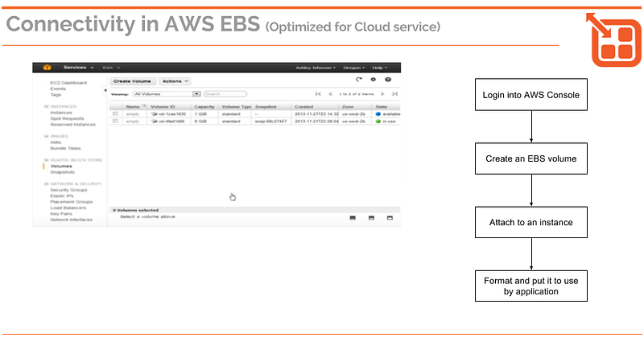This screenshot has width=644, height=362.
Task: Open Reserved Instances in sidebar
Action: pos(72,125)
